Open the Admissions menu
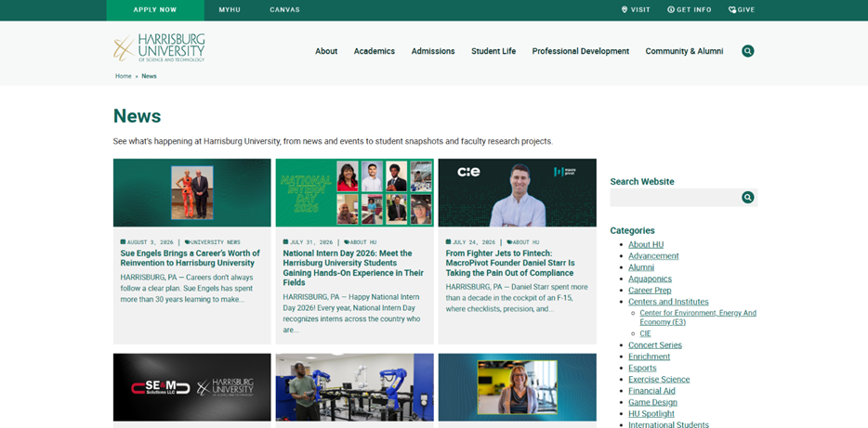This screenshot has width=868, height=428. coord(433,51)
